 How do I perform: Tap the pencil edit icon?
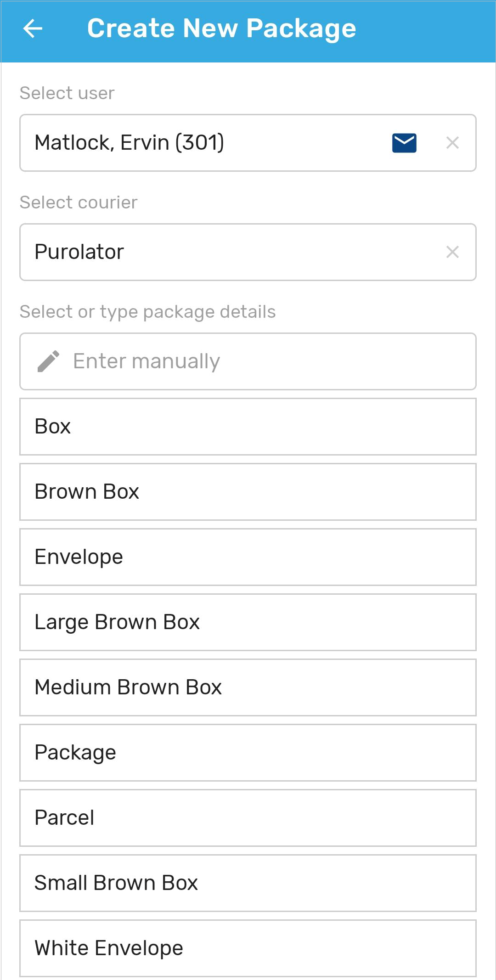48,361
